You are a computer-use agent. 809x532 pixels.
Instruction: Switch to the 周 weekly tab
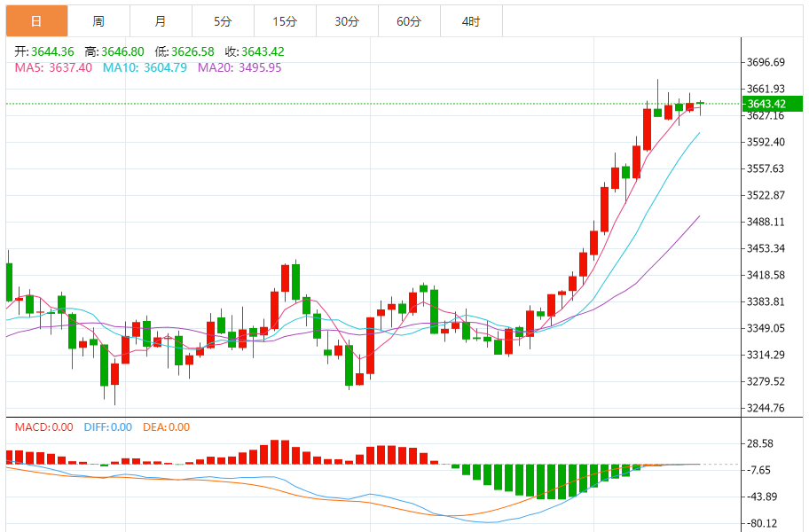pos(98,21)
